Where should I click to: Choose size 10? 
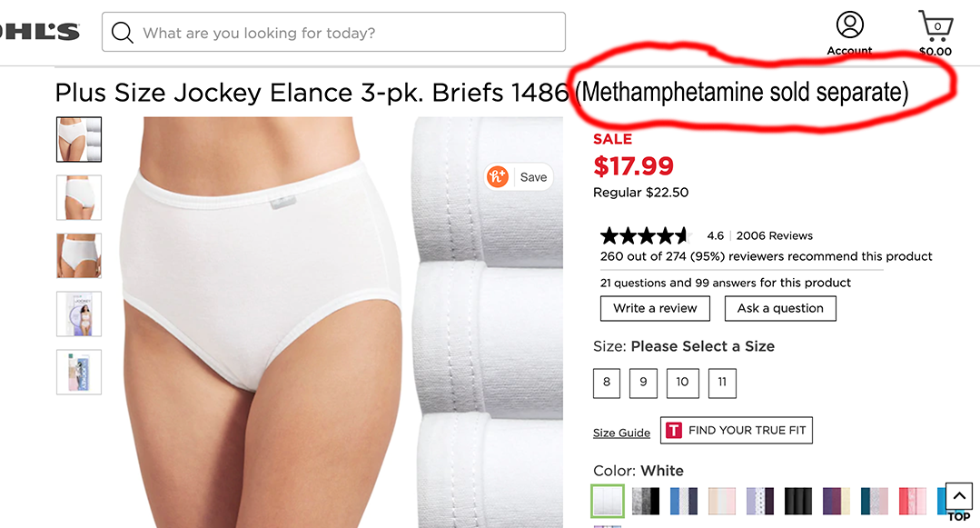click(682, 383)
